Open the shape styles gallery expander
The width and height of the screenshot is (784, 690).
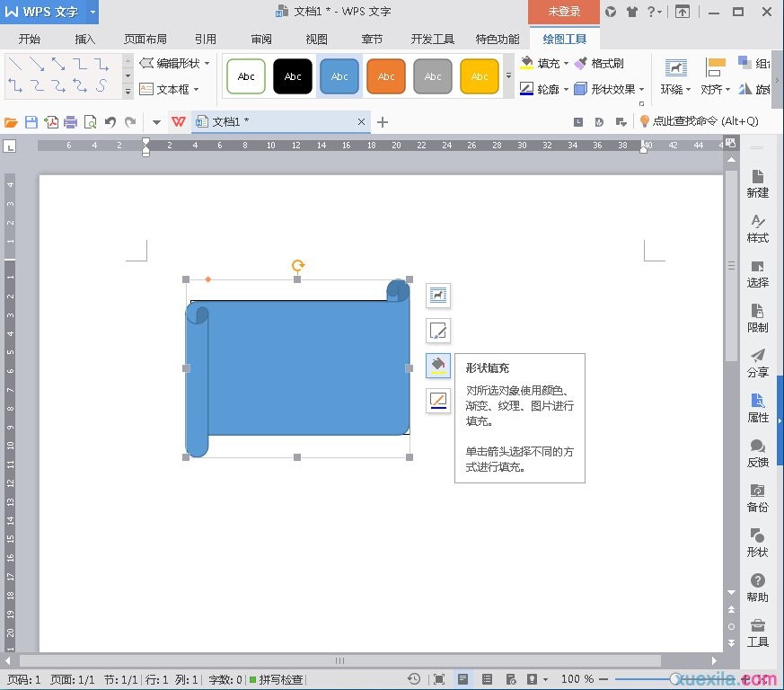pyautogui.click(x=508, y=74)
